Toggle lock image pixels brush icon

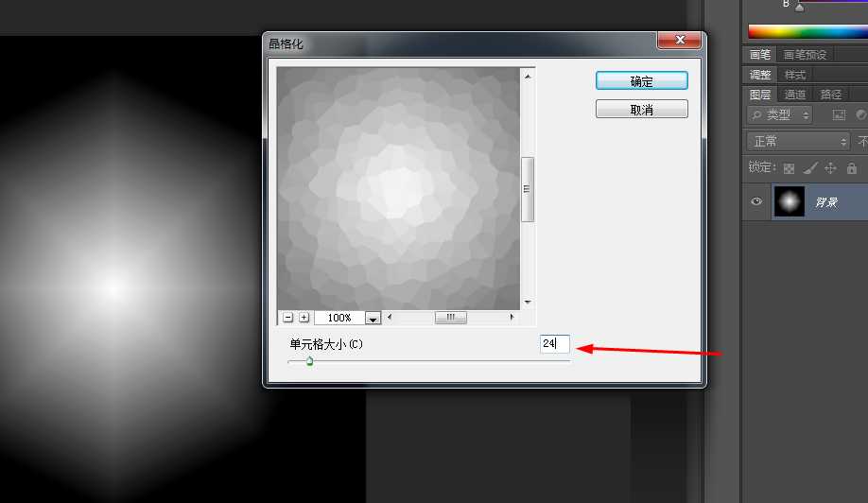tap(809, 168)
